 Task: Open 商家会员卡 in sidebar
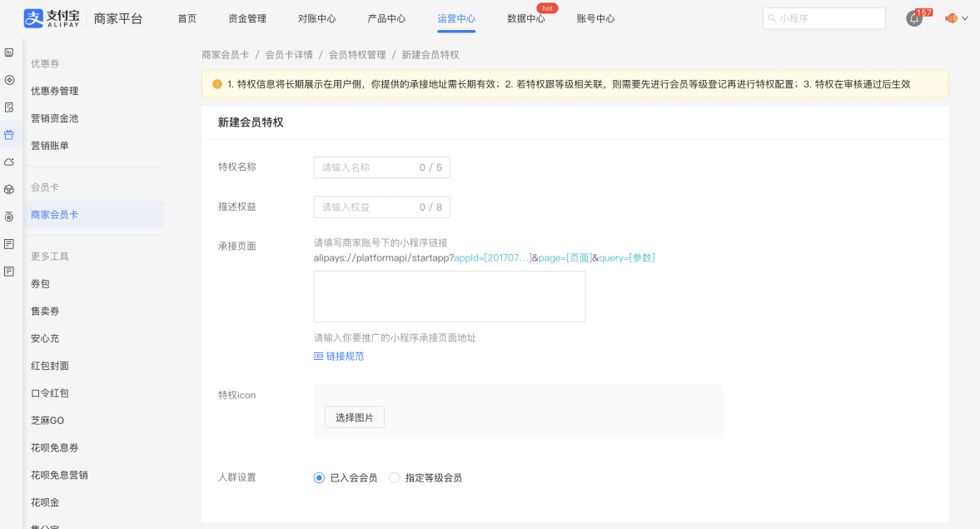coord(94,214)
